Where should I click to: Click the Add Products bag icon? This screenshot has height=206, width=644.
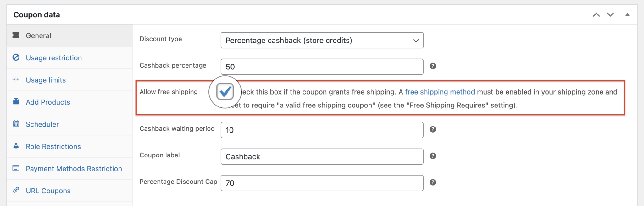(16, 101)
